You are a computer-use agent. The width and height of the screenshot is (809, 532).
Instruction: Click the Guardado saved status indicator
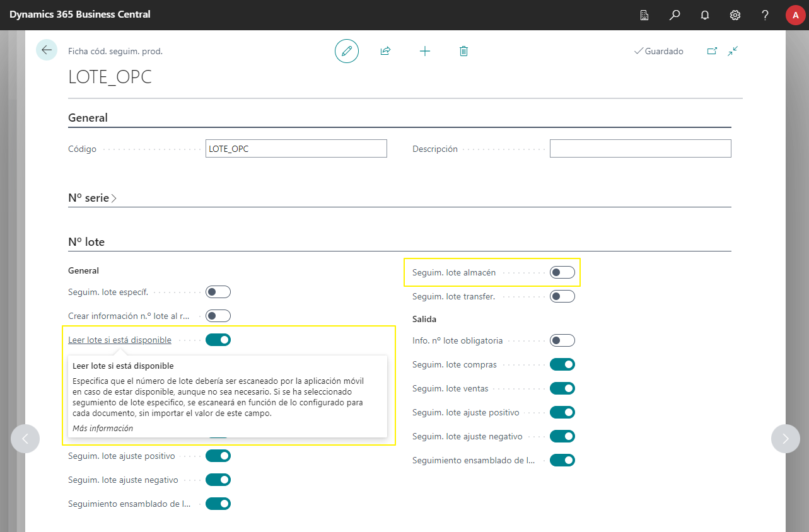point(658,51)
